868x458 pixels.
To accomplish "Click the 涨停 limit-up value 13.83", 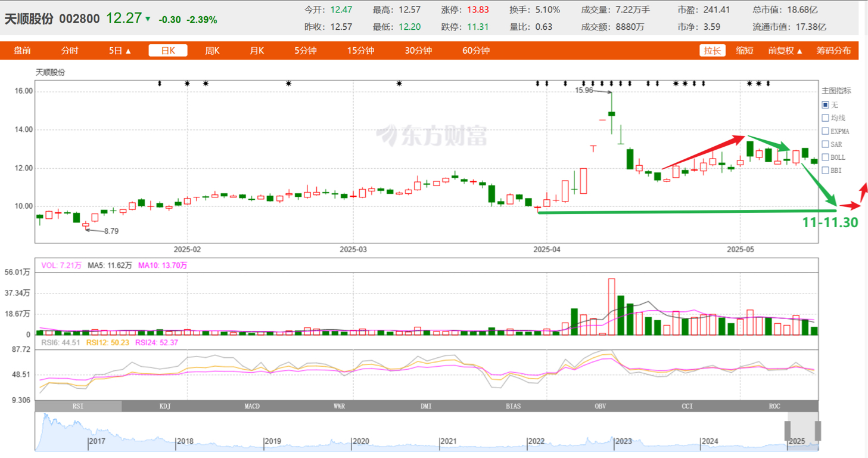I will 478,10.
